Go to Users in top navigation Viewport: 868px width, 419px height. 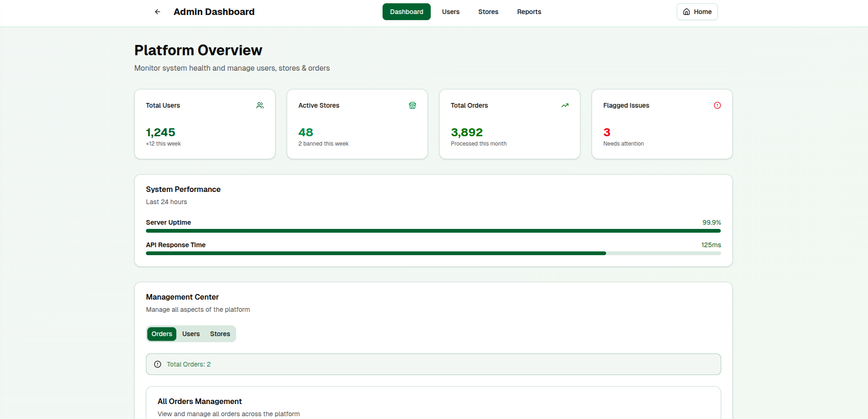click(450, 12)
